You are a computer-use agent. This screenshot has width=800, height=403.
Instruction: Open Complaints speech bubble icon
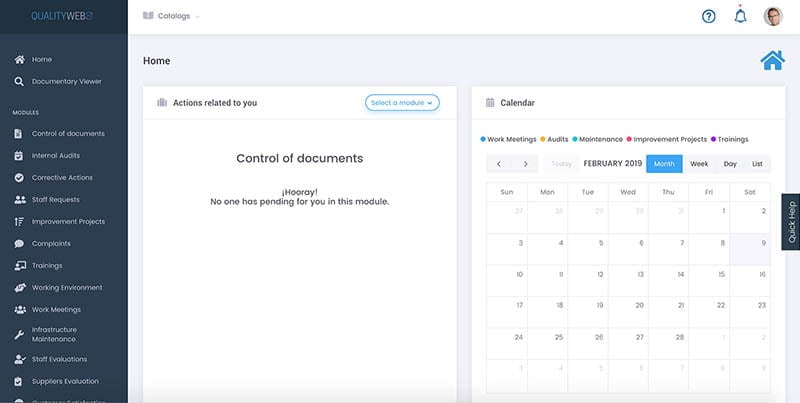point(19,244)
